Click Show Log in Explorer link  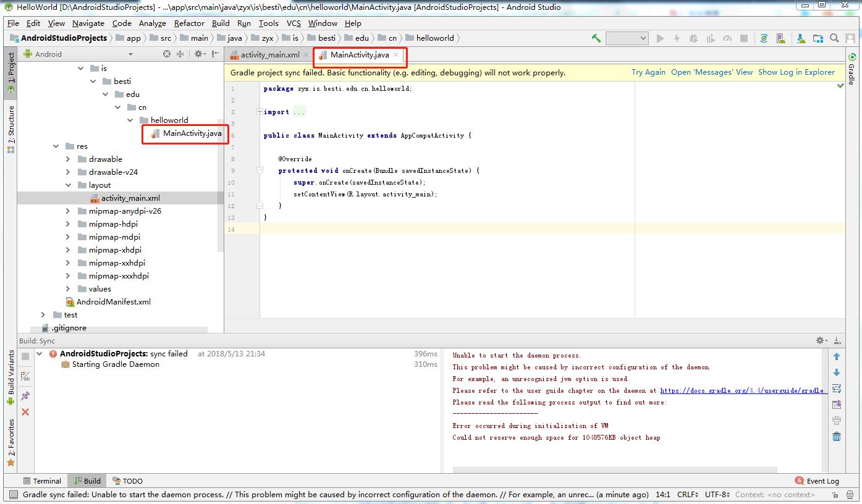pos(797,72)
